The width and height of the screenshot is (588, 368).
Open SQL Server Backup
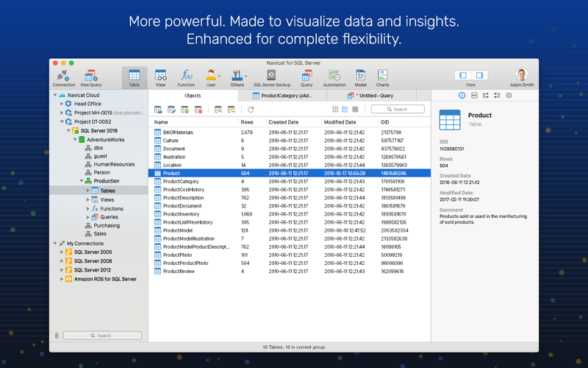(272, 78)
